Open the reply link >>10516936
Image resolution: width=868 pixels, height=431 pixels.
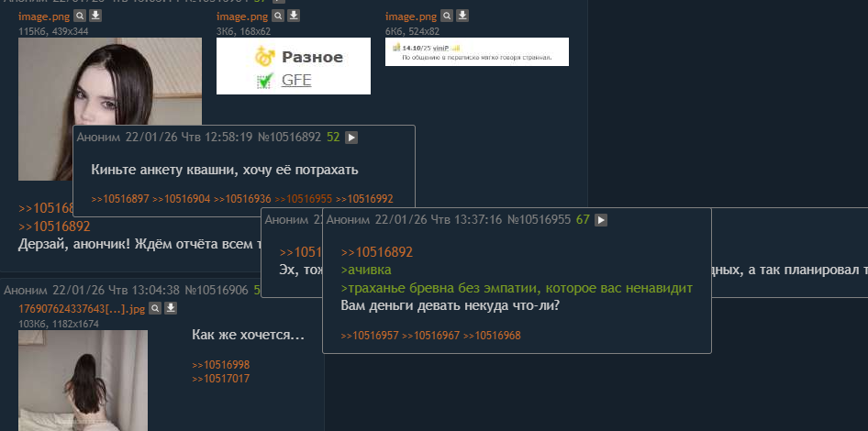point(242,199)
